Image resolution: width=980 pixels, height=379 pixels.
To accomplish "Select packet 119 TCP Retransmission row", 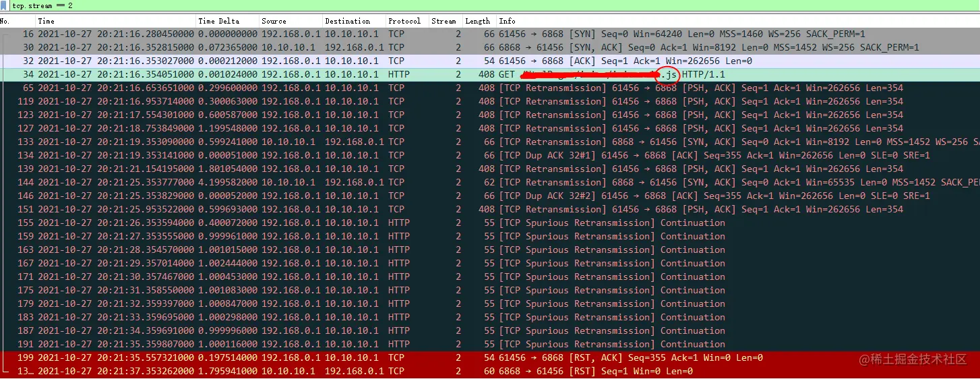I will [x=490, y=102].
